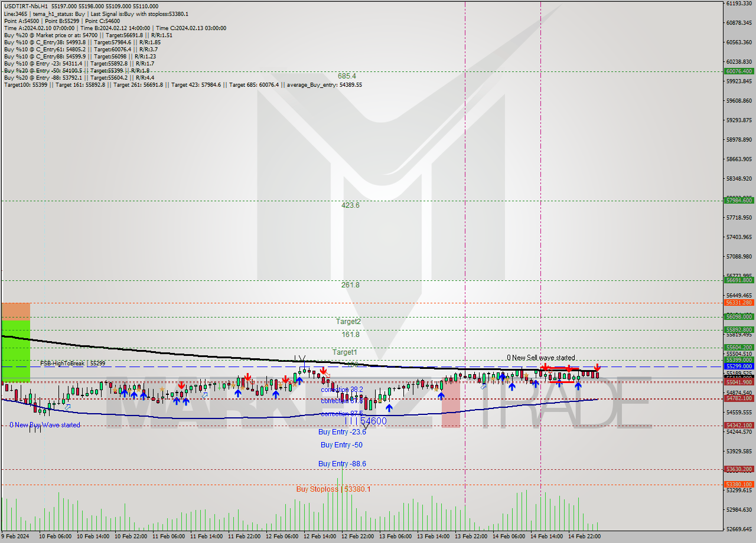
Task: Click green price tag 56691.800
Action: click(x=738, y=280)
